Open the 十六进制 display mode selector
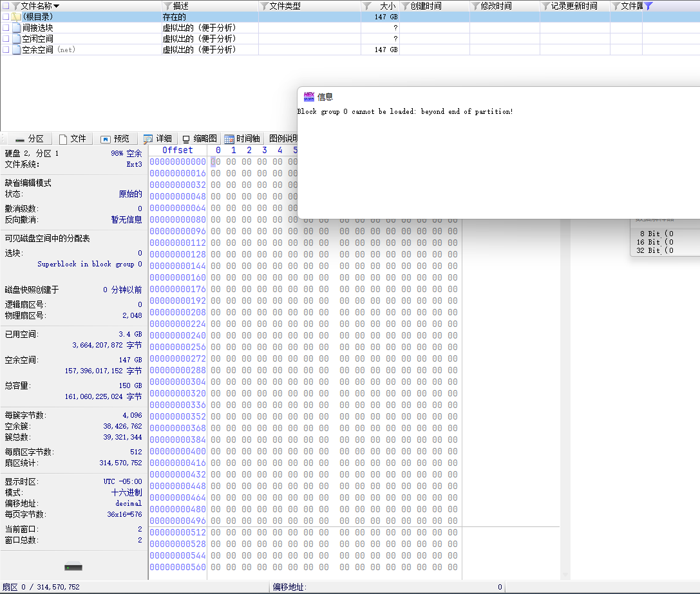Image resolution: width=700 pixels, height=594 pixels. [126, 492]
